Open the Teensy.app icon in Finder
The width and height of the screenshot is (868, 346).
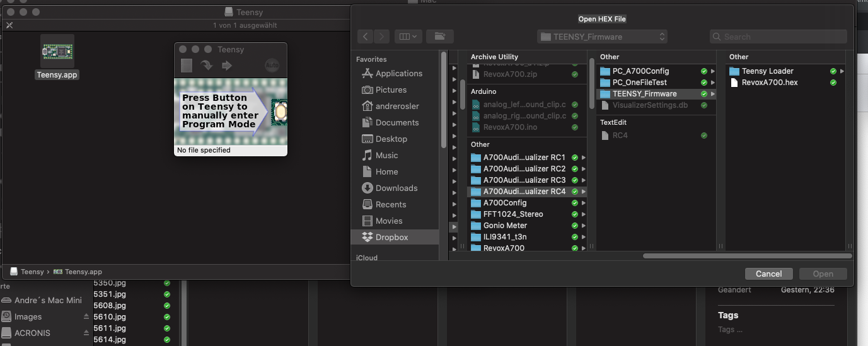click(57, 52)
